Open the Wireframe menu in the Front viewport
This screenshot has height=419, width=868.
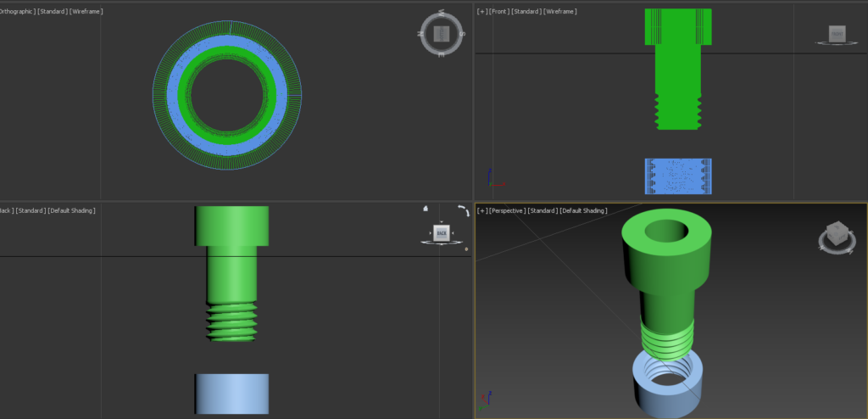click(x=559, y=11)
